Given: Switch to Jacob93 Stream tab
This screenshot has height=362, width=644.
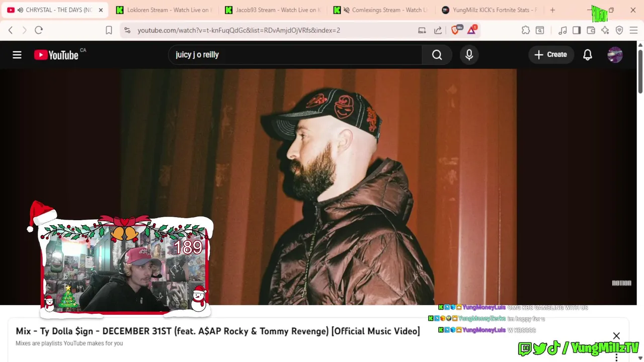Looking at the screenshot, I should pos(273,10).
